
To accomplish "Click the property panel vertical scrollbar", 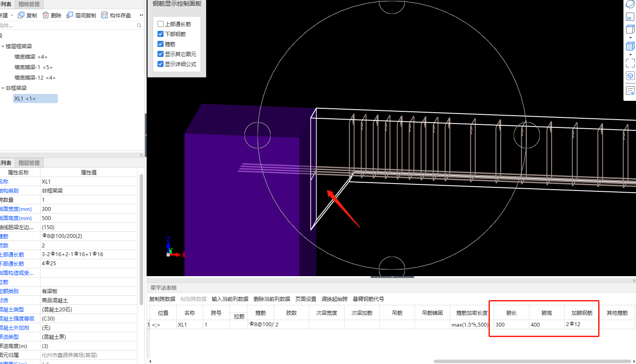I will pyautogui.click(x=141, y=239).
